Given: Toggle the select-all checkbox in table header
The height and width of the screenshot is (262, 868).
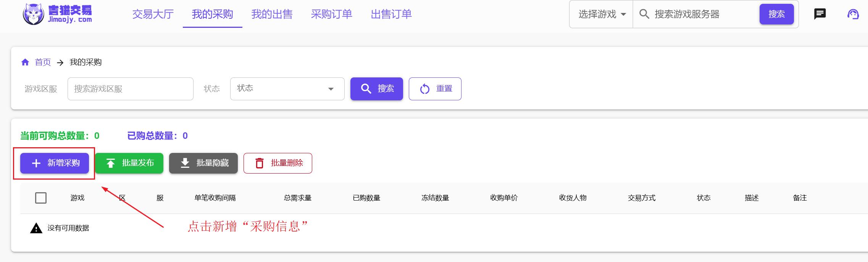Looking at the screenshot, I should pyautogui.click(x=41, y=198).
